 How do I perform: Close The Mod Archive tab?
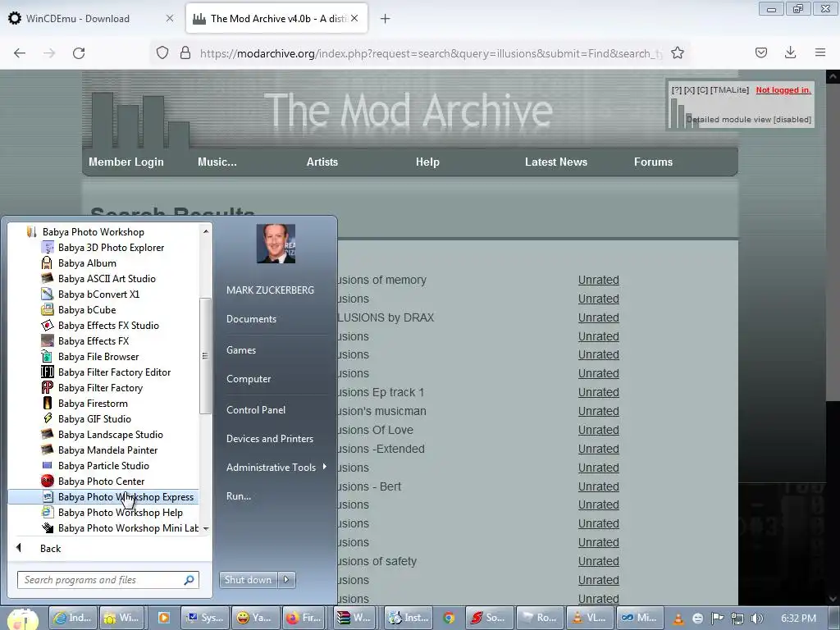tap(354, 18)
